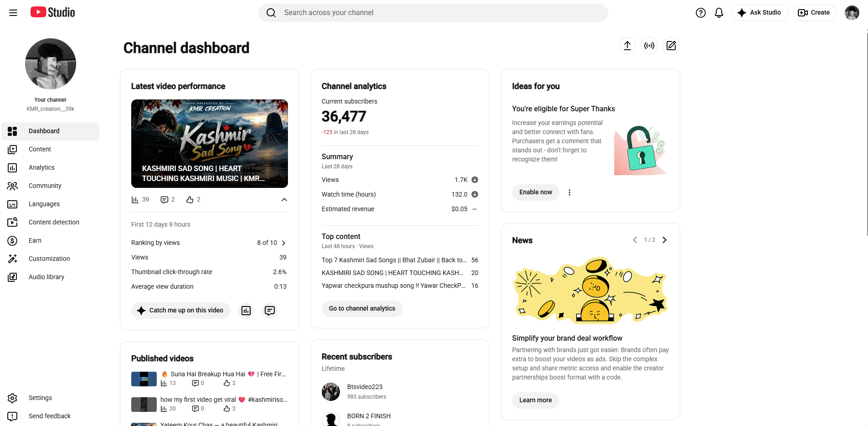Click Estimated revenue $0.05 value
The height and width of the screenshot is (426, 868).
459,209
